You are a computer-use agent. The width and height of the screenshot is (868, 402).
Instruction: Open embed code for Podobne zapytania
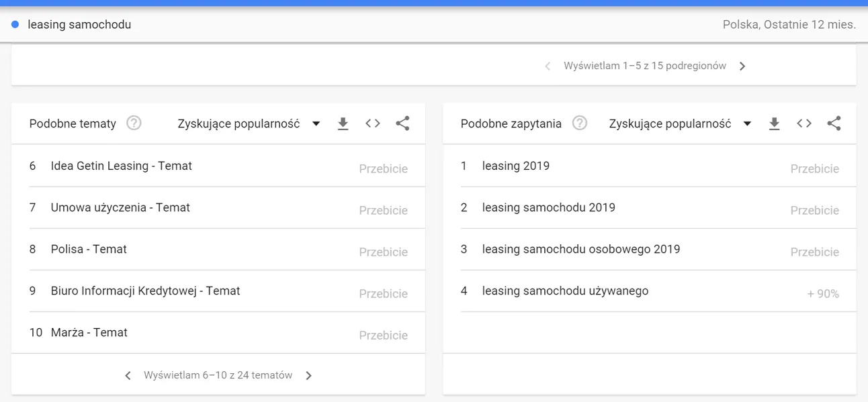point(804,123)
